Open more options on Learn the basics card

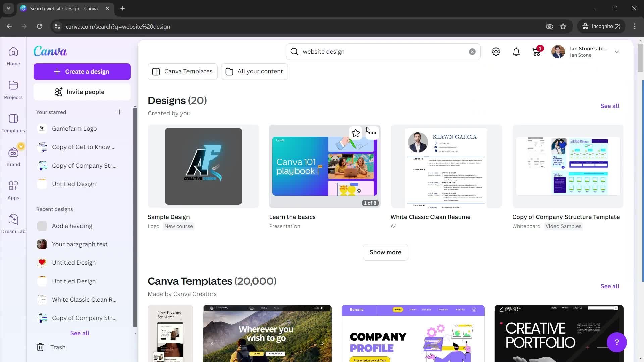pyautogui.click(x=372, y=133)
